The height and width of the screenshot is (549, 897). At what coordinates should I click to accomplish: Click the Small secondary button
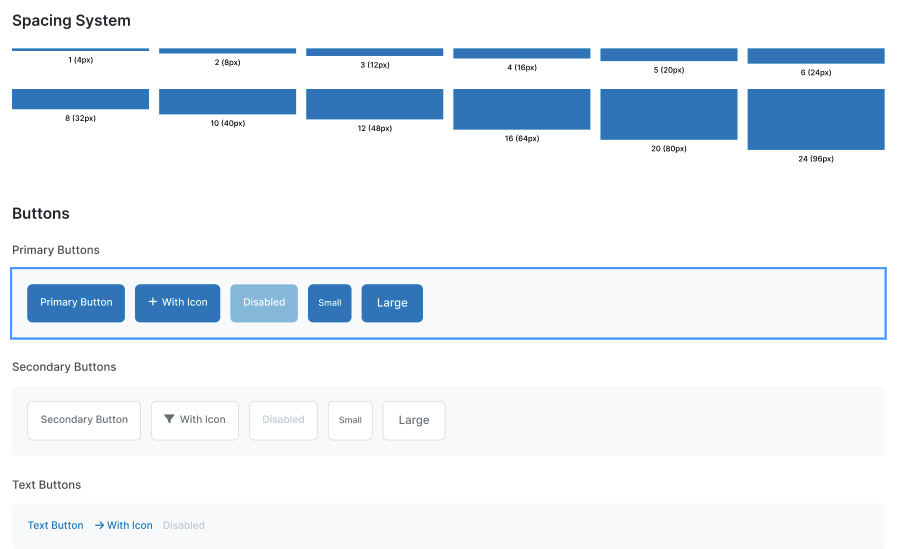pyautogui.click(x=350, y=421)
